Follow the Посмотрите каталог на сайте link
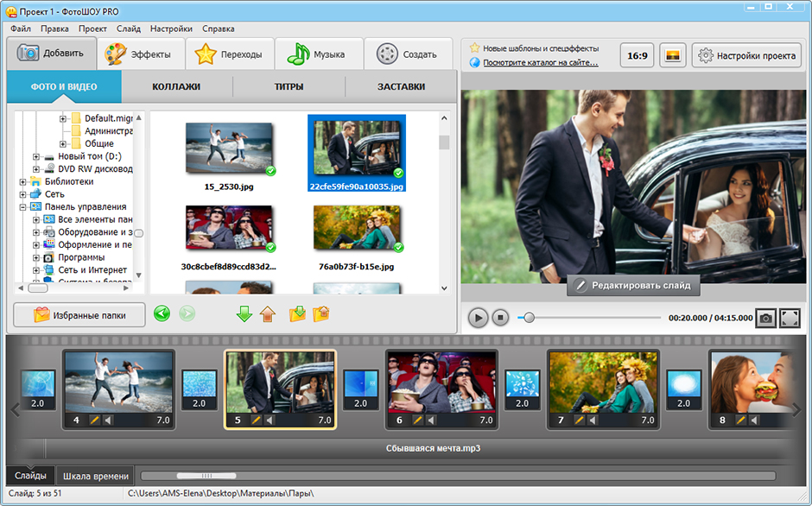Screen dimensions: 812x506 click(x=540, y=63)
